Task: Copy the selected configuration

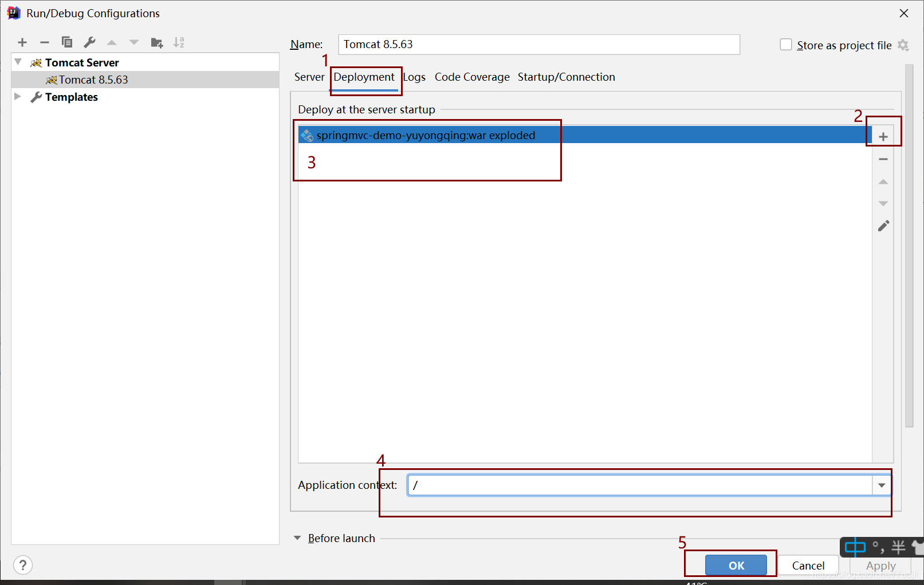Action: 67,42
